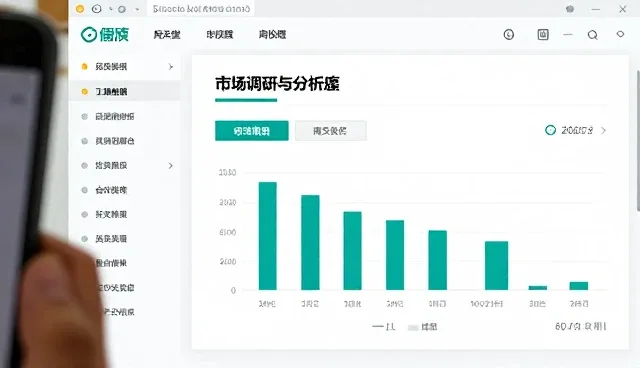Click the shortest bar in the chart
Screen dimensions: 640x368
[538, 288]
